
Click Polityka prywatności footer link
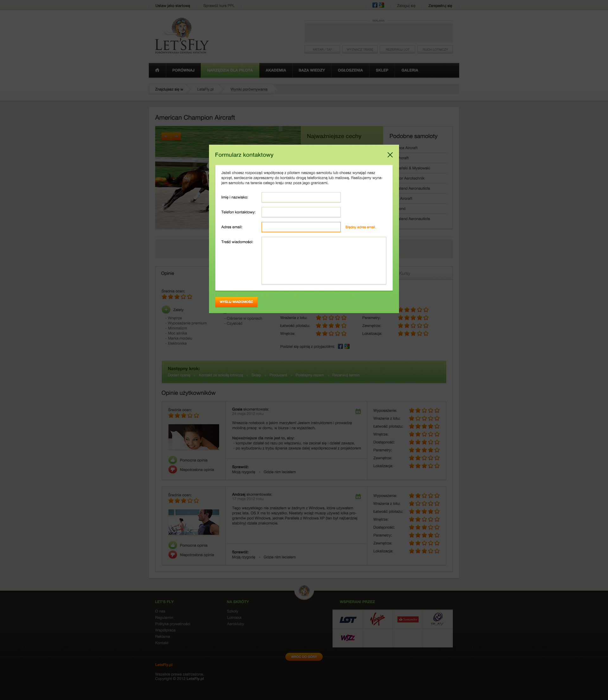click(173, 624)
